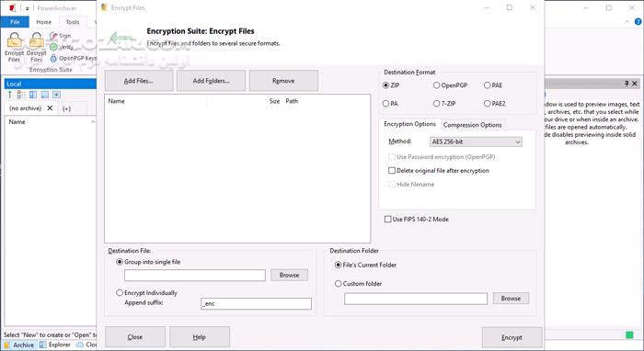Select PAE destination format

click(487, 85)
